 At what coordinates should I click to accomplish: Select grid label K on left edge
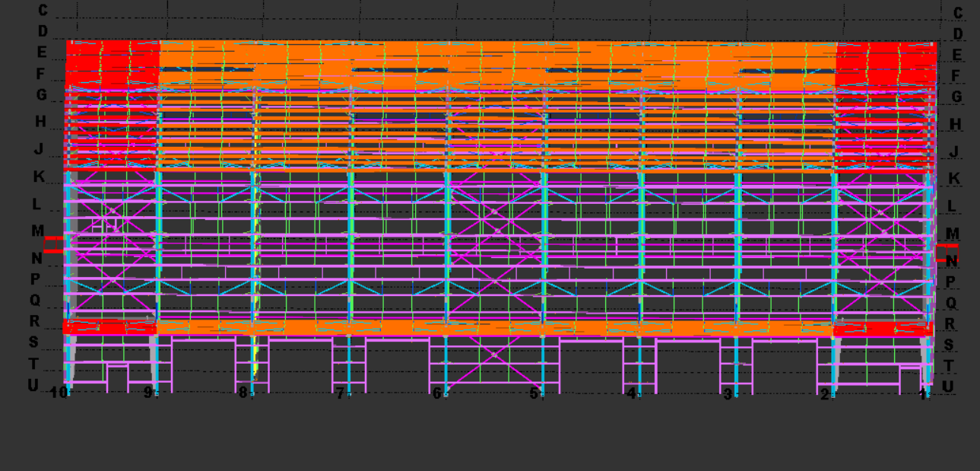click(38, 177)
